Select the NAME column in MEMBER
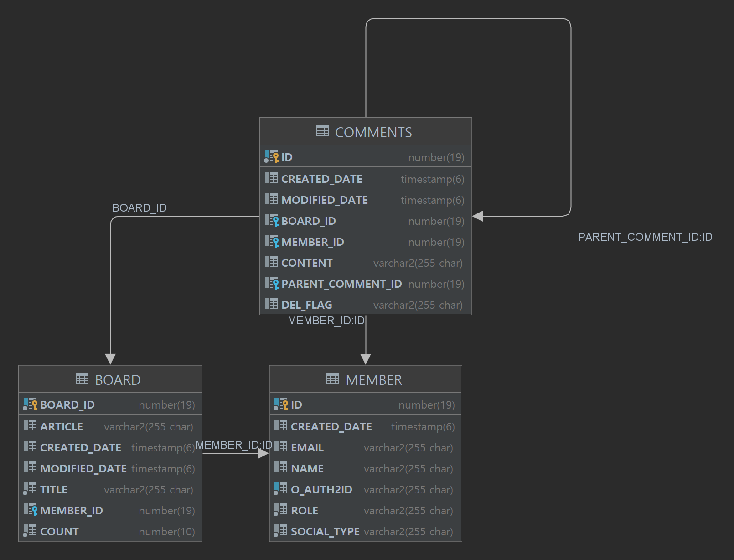The height and width of the screenshot is (560, 734). click(366, 468)
